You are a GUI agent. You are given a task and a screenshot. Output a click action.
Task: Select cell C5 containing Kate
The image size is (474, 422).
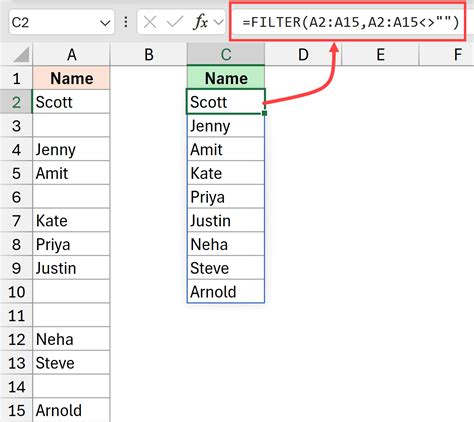click(226, 173)
